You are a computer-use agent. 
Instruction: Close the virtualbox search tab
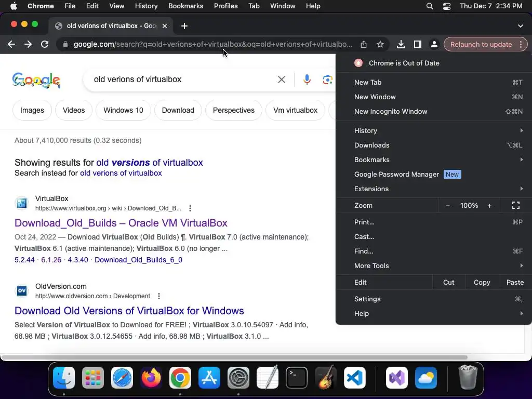point(165,26)
